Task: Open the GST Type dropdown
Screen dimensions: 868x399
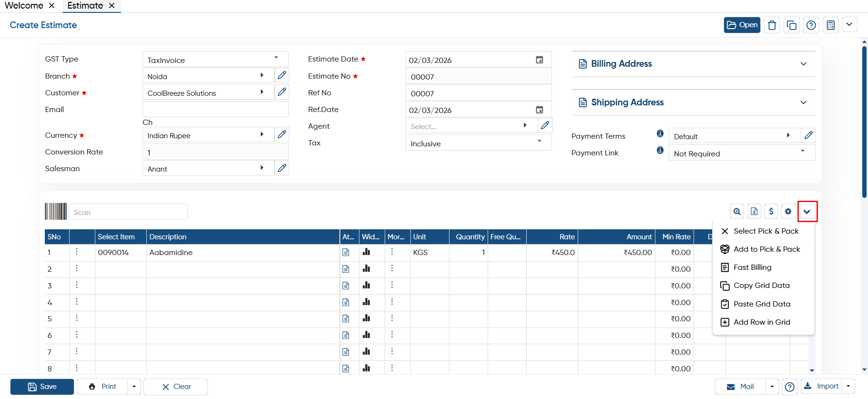Action: [215, 59]
